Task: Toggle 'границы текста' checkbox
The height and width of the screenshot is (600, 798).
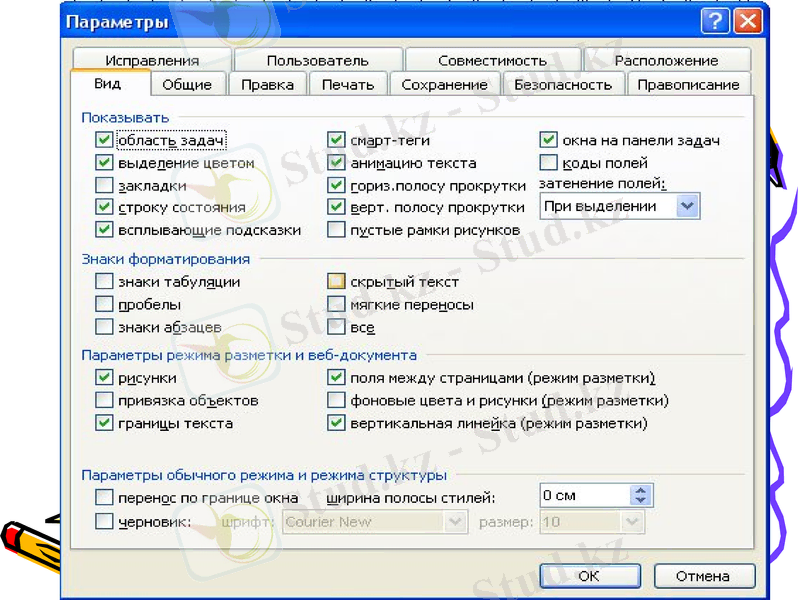Action: (x=104, y=423)
